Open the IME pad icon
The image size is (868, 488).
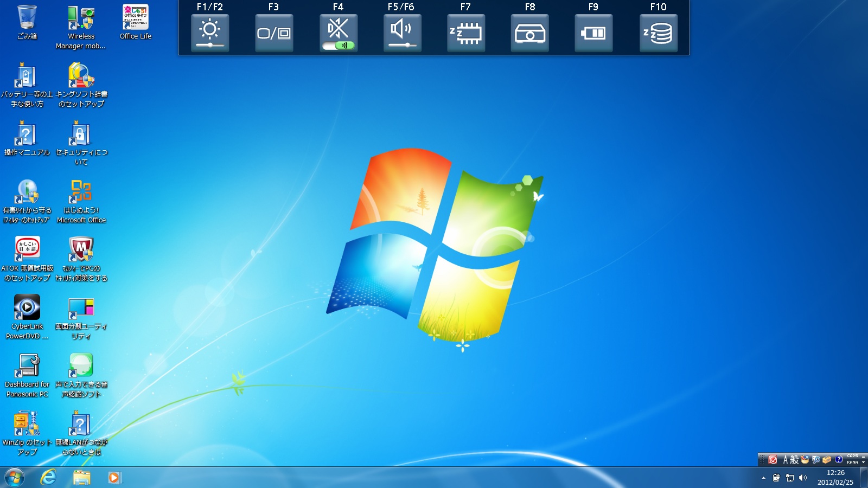(805, 459)
